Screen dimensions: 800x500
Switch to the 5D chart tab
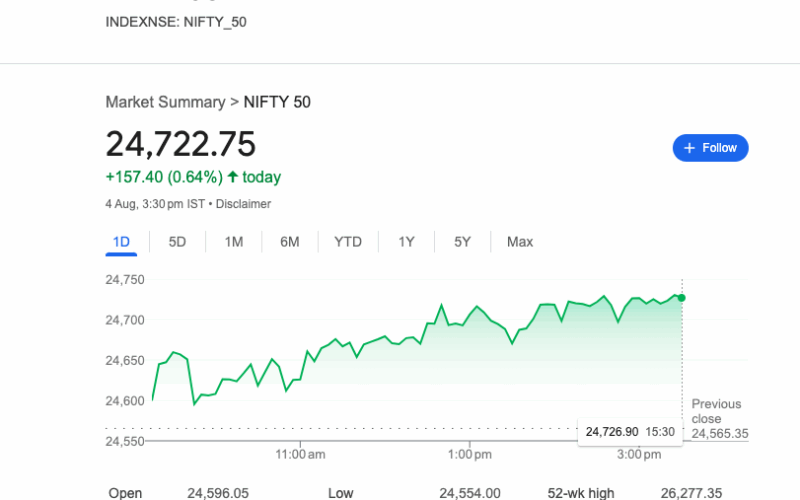click(177, 242)
